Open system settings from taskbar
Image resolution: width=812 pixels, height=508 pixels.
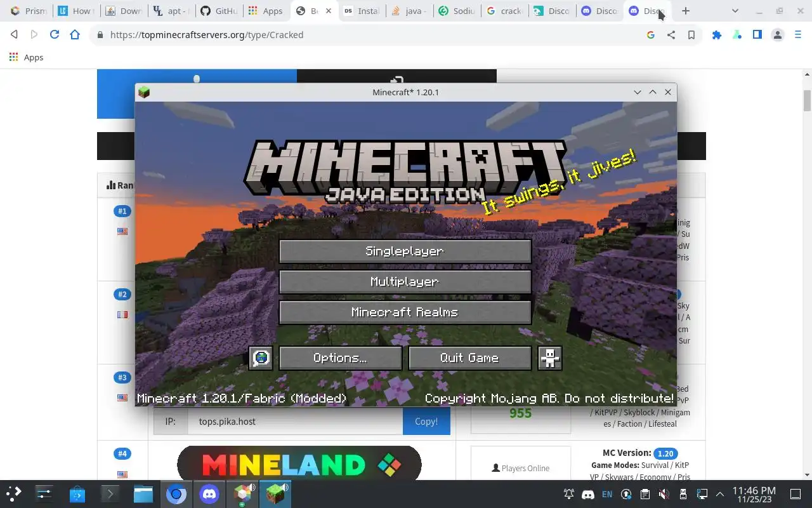click(x=44, y=493)
